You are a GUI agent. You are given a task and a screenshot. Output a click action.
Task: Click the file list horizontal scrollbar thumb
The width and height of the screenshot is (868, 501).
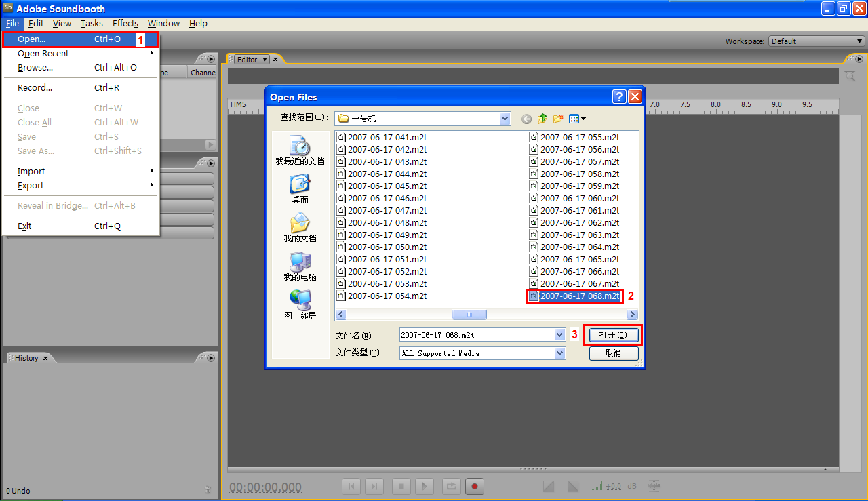(x=469, y=315)
